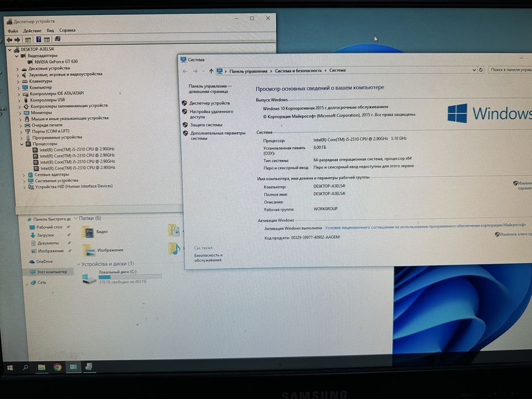Select NVIDIA GeForce GT 630 device
The image size is (532, 399).
(x=56, y=62)
